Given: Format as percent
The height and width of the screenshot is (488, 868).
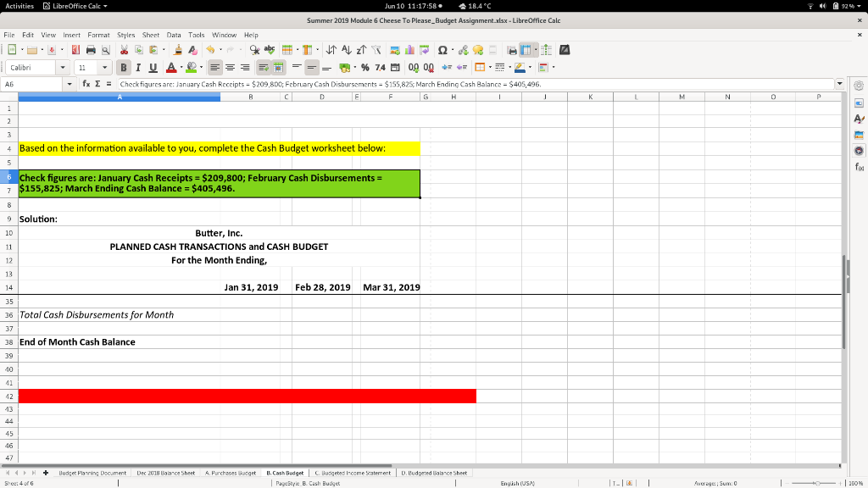Looking at the screenshot, I should click(364, 68).
